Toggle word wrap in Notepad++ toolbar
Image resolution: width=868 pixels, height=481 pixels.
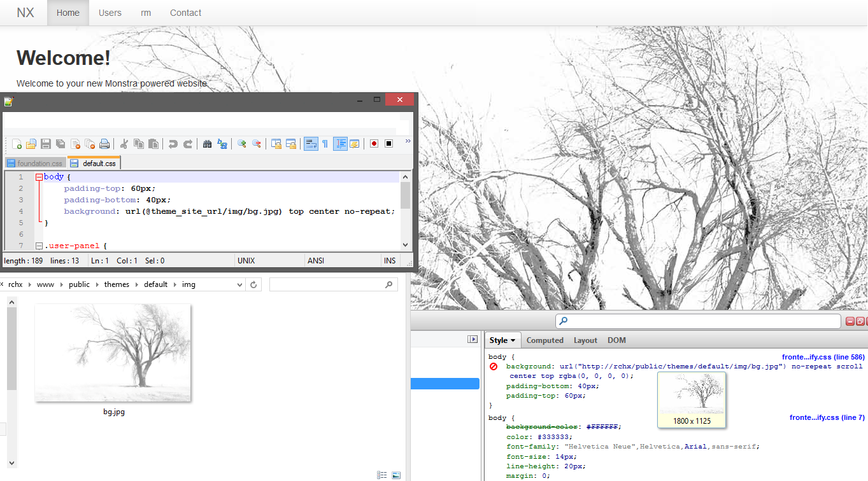point(311,144)
